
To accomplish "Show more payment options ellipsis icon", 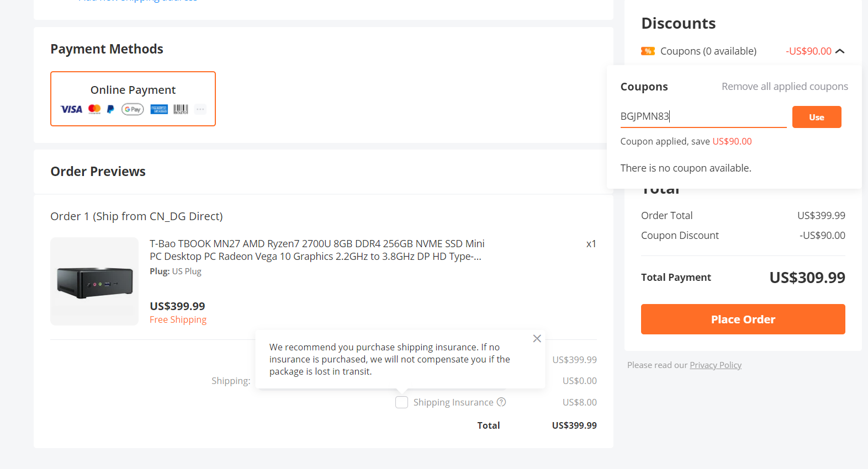I will pos(200,109).
